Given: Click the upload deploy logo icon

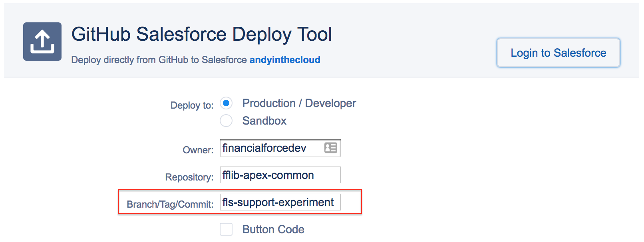Looking at the screenshot, I should click(42, 42).
